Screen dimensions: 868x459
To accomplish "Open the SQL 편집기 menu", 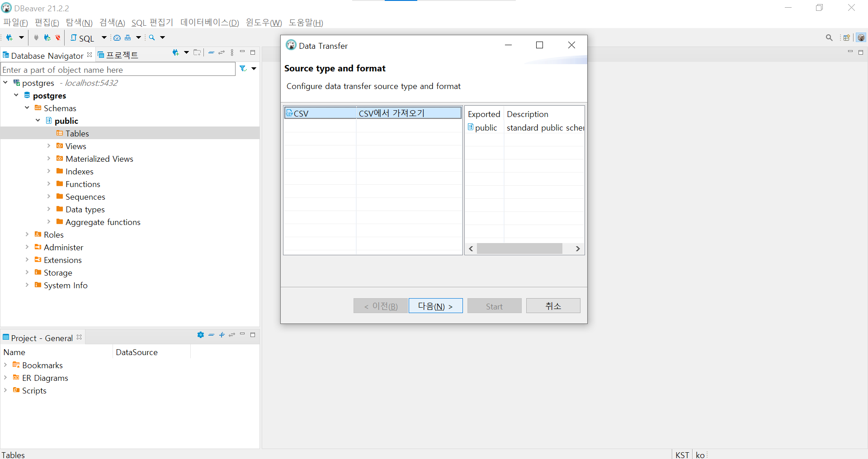I will click(x=152, y=23).
